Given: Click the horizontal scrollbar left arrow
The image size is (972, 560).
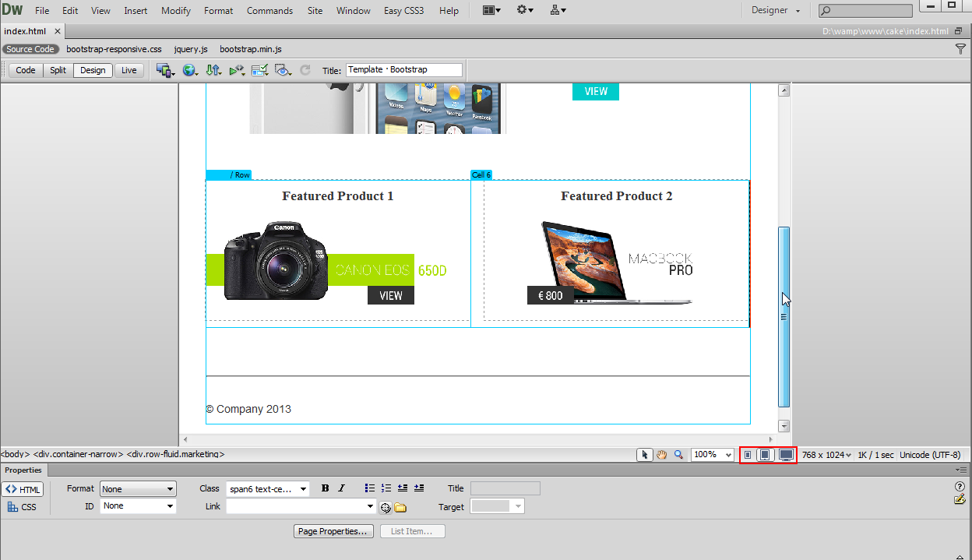Looking at the screenshot, I should [x=185, y=440].
